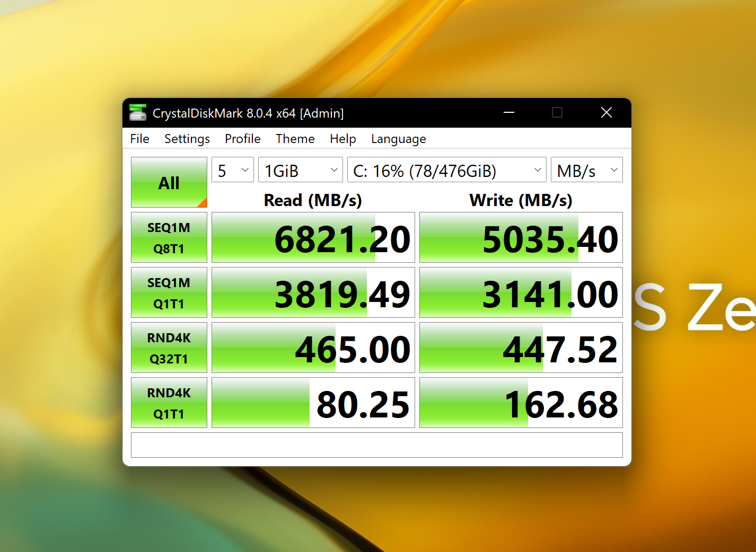
Task: Click the 5035.40 sequential write result
Action: (521, 237)
